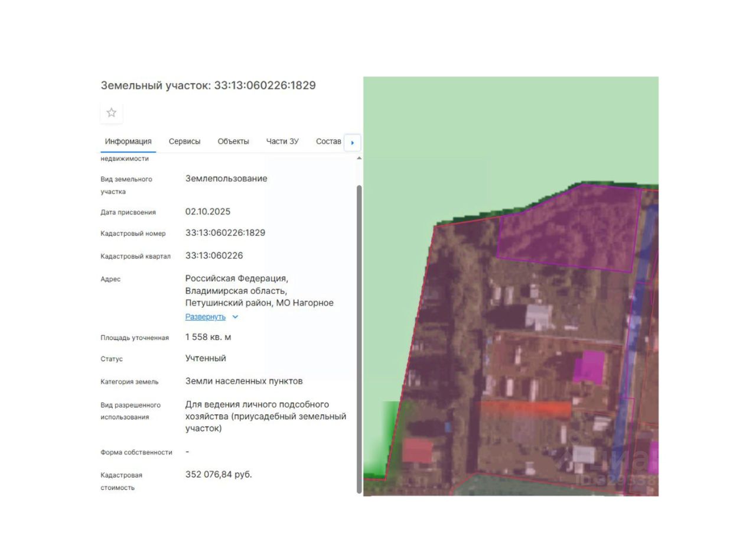
Task: Switch to the Сервисы tab
Action: (x=184, y=141)
